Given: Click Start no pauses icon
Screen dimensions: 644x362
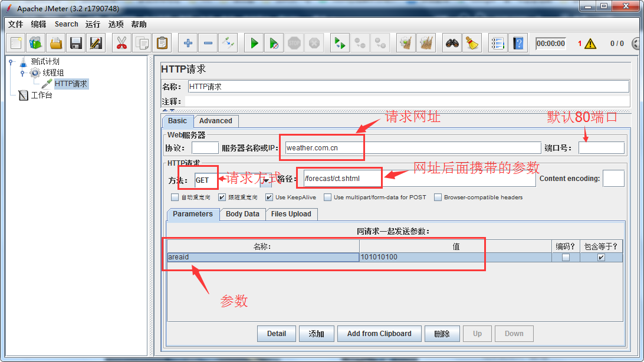Looking at the screenshot, I should (x=274, y=43).
